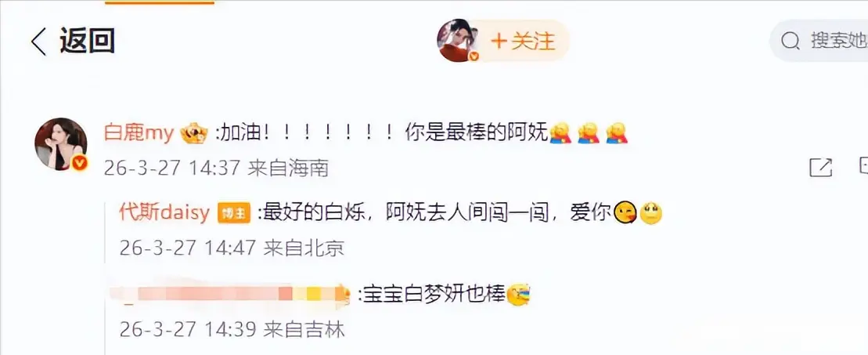
Task: Click the orange verified badge on 白鹿my's avatar
Action: tap(80, 163)
